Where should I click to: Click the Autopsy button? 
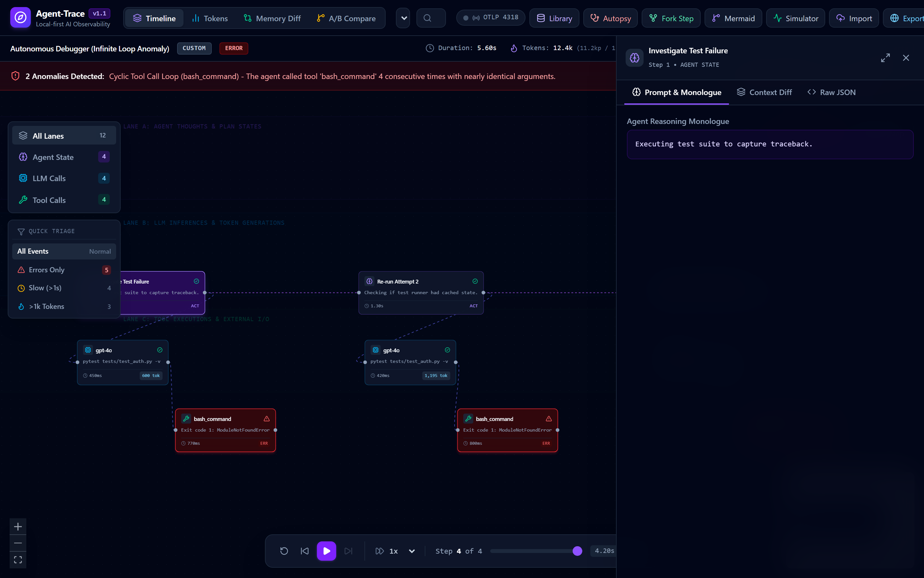(610, 18)
